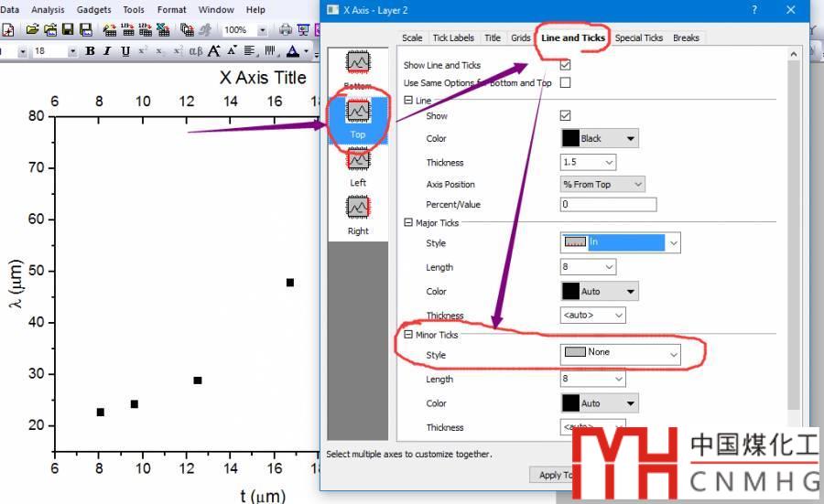The height and width of the screenshot is (504, 824).
Task: Open the Major Ticks Thickness auto dropdown
Action: (619, 315)
